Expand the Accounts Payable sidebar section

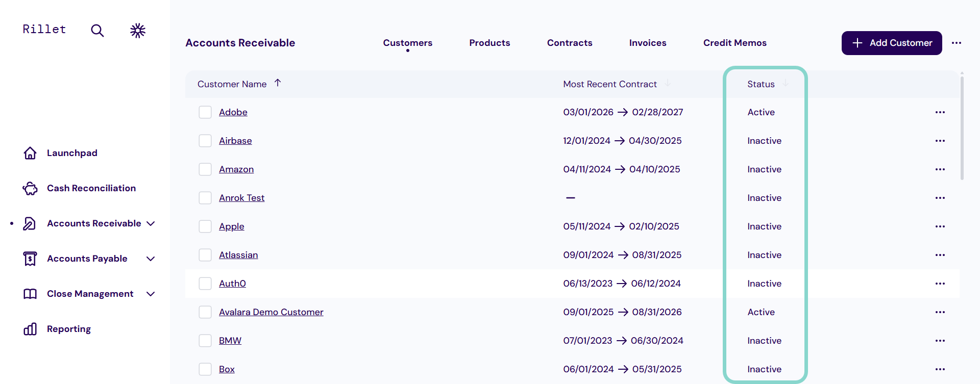click(151, 259)
